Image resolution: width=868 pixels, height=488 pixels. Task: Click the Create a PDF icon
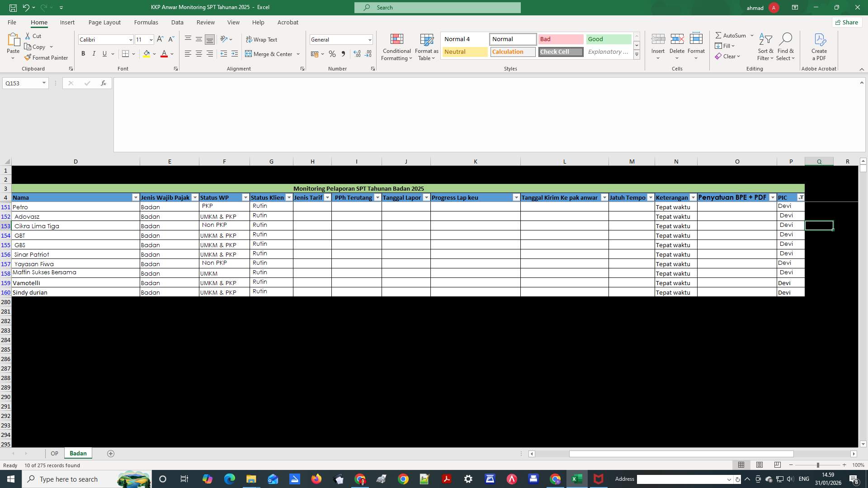819,47
